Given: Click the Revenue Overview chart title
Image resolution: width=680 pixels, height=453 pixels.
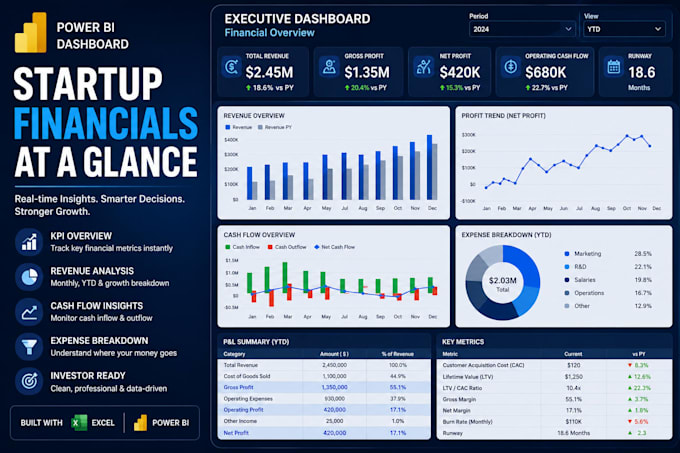Looking at the screenshot, I should (254, 116).
